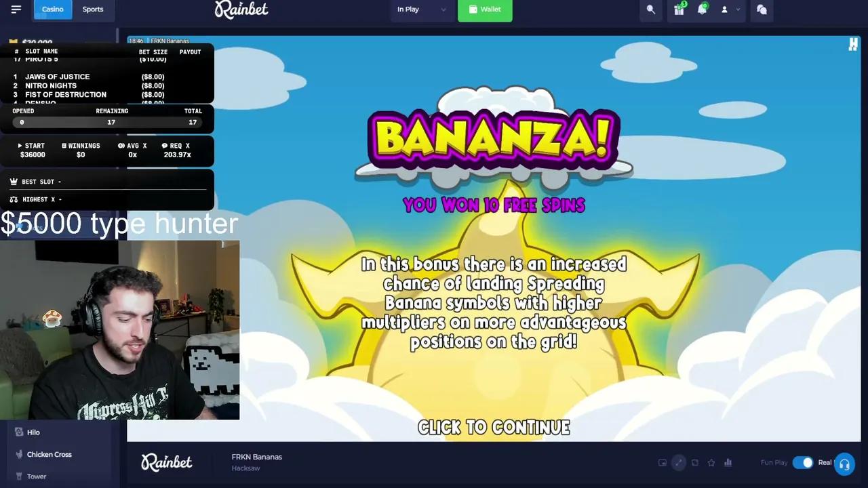Click the Fist of Destruction slot row
Image resolution: width=868 pixels, height=488 pixels.
pyautogui.click(x=89, y=94)
